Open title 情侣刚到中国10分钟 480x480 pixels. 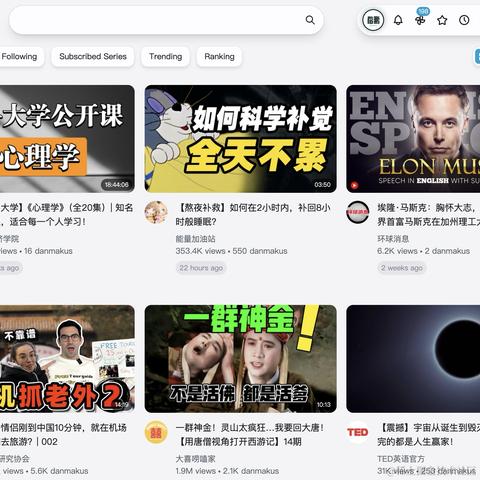point(63,435)
